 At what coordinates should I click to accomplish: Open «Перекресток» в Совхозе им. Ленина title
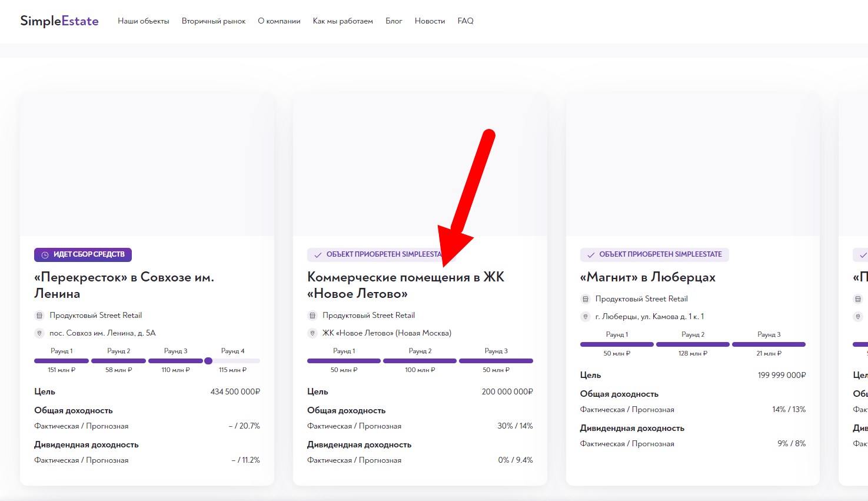tap(124, 285)
